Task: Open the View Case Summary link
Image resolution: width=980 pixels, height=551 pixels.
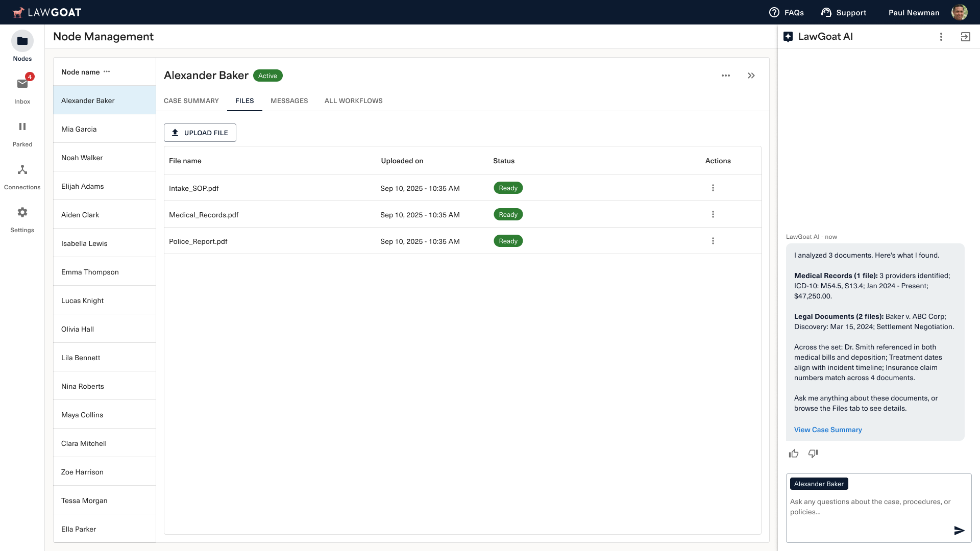Action: [828, 430]
